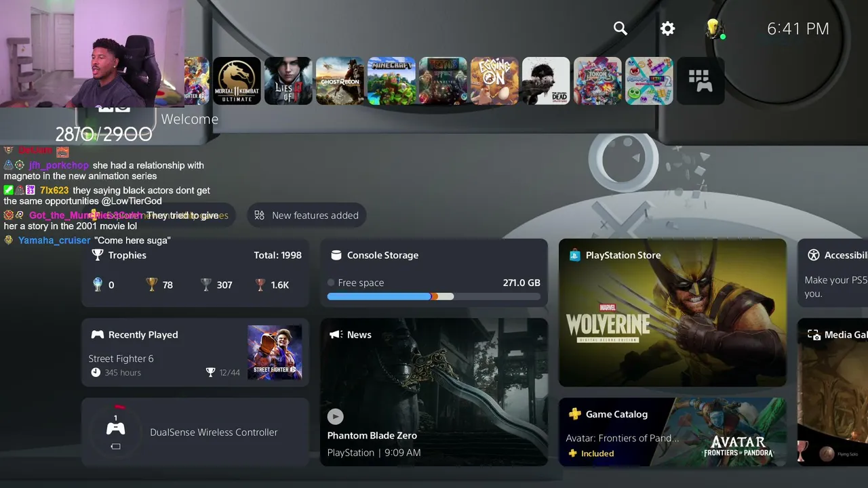Click the "Free space" label
Image resolution: width=868 pixels, height=488 pixels.
click(x=361, y=283)
